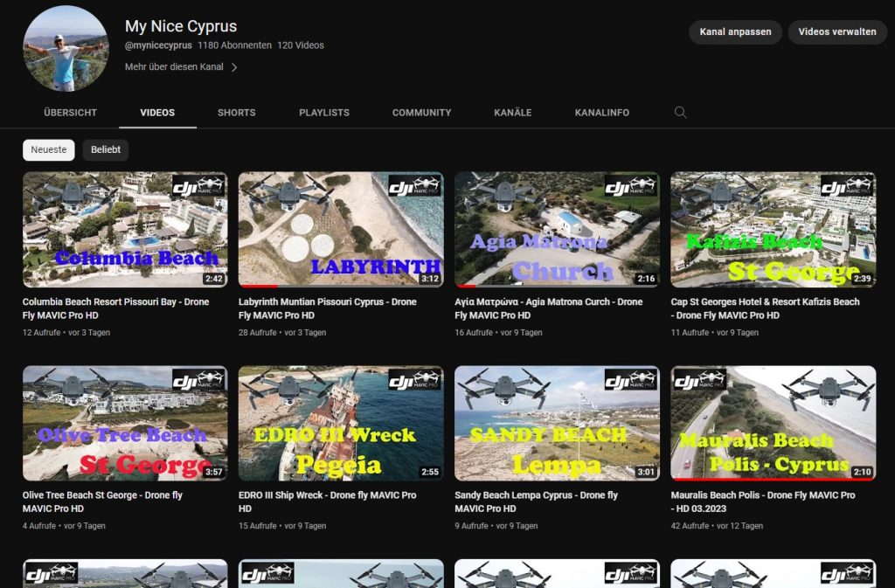This screenshot has width=895, height=588.
Task: Open Cap St Georges Hotel video title
Action: (765, 308)
